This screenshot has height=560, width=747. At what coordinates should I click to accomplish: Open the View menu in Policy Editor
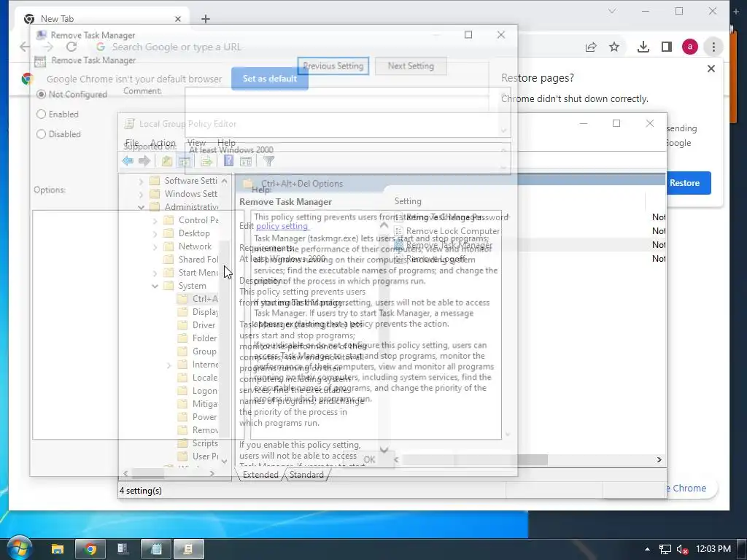(x=196, y=143)
